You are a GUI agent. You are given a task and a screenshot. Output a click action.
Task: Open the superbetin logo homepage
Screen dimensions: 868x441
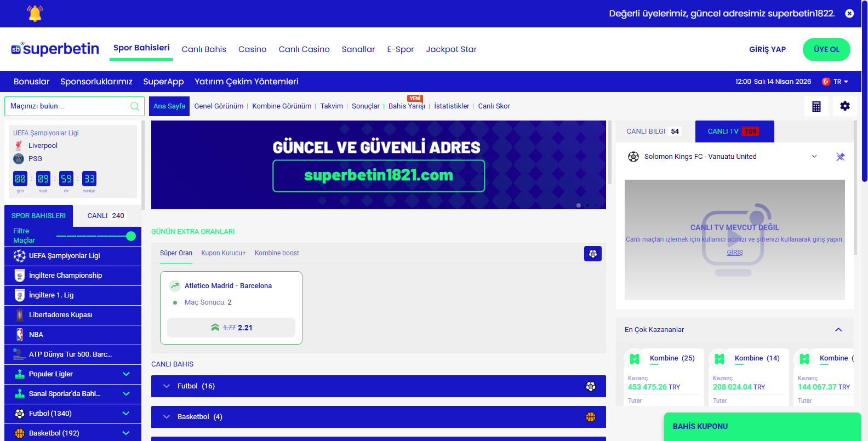[55, 49]
